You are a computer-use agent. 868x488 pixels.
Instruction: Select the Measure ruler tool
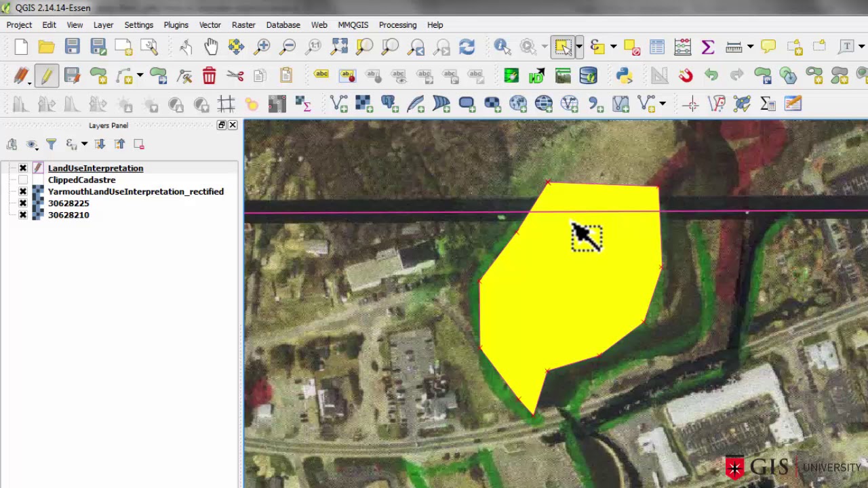click(x=734, y=47)
